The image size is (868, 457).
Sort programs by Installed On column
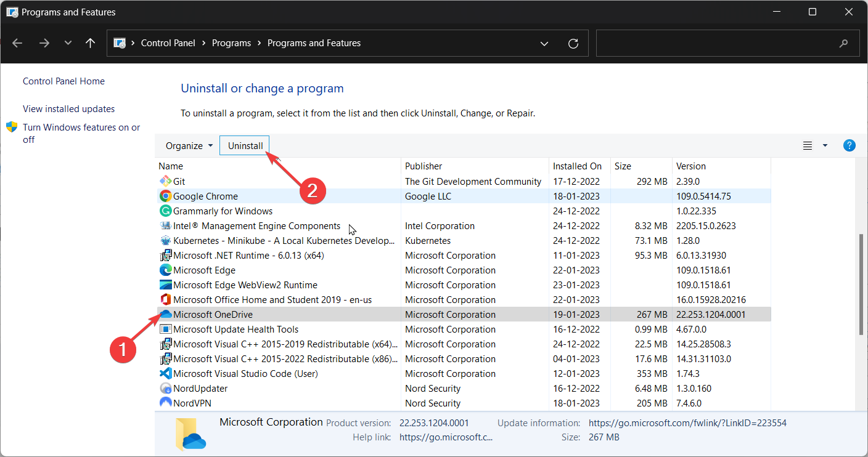coord(577,166)
